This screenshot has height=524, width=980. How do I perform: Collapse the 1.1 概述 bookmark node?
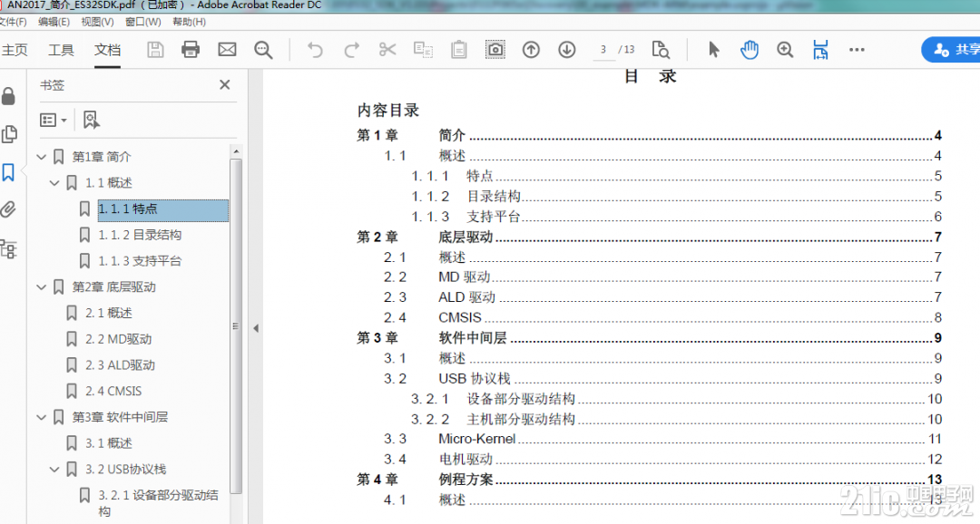pos(55,183)
